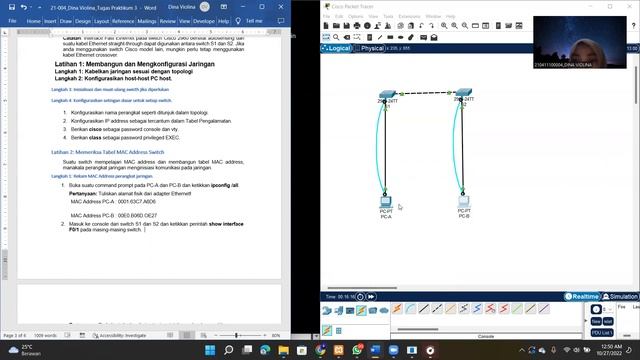Image resolution: width=640 pixels, height=360 pixels.
Task: Open the File tab in Word
Action: pos(12,21)
